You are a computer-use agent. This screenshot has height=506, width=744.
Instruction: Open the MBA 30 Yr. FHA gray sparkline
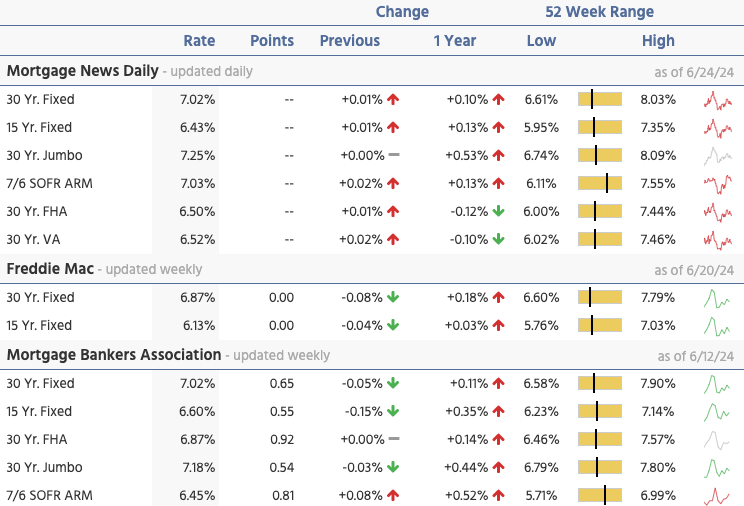[x=718, y=440]
